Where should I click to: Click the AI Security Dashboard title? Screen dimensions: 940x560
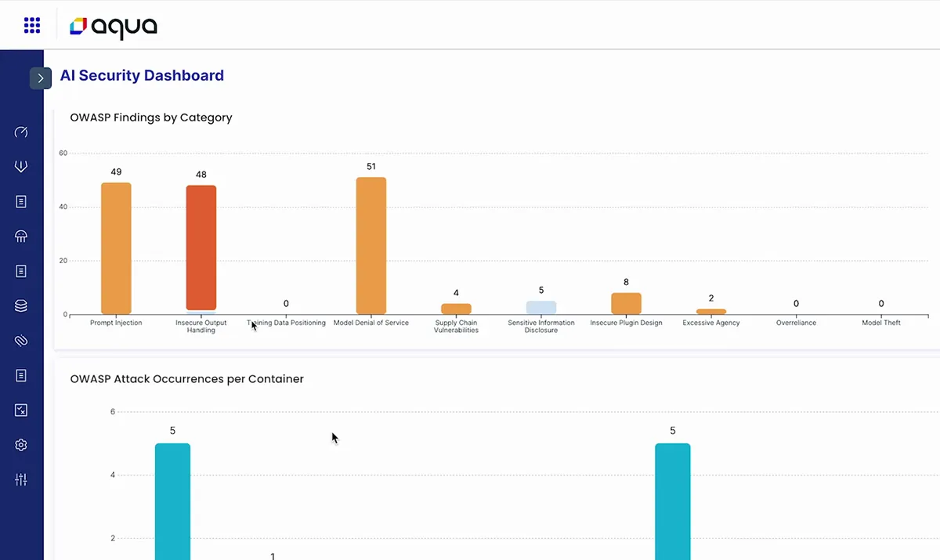click(x=142, y=76)
